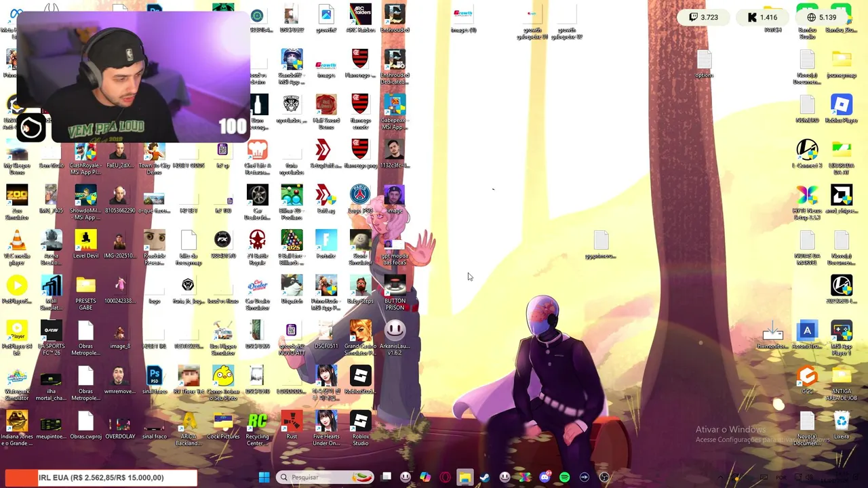This screenshot has height=488, width=868.
Task: Click the Kick 1.416 viewer counter
Action: click(763, 17)
